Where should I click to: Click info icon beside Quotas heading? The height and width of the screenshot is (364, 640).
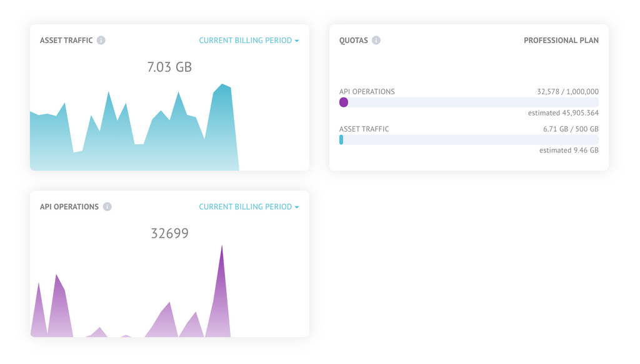click(x=376, y=41)
